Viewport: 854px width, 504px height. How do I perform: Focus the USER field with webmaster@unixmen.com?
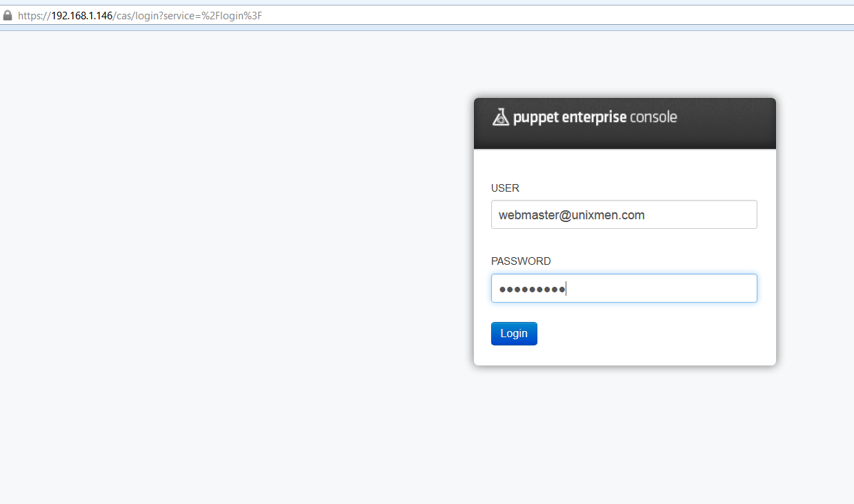click(624, 214)
